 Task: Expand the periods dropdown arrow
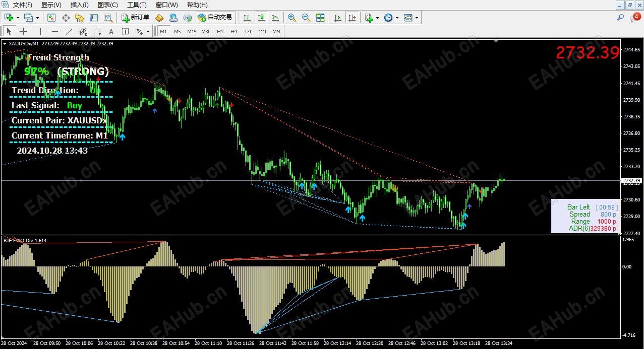pyautogui.click(x=397, y=18)
